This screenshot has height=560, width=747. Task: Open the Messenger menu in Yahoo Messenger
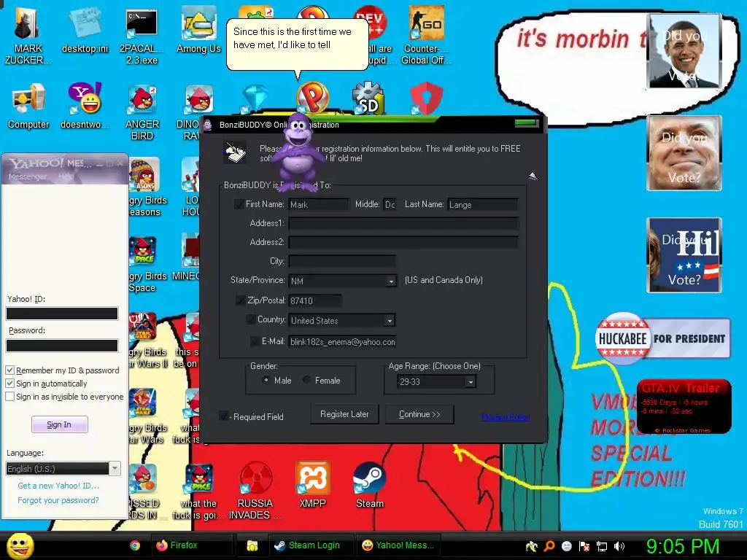28,176
